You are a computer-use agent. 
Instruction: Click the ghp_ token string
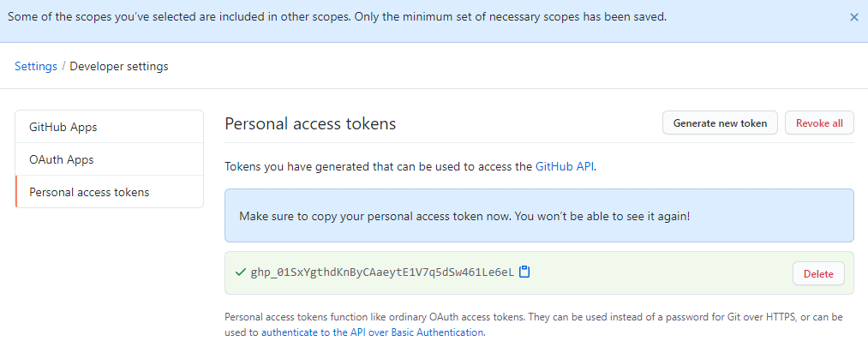click(382, 272)
